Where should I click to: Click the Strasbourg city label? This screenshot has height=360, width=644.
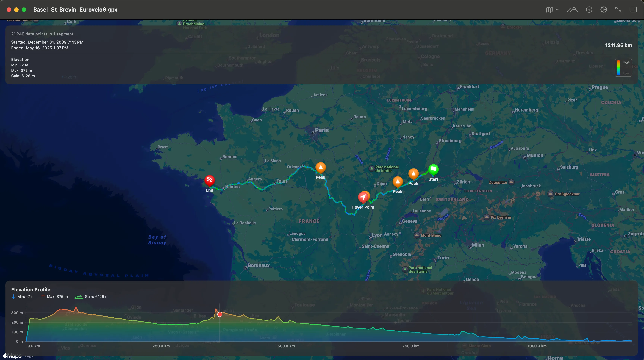[x=450, y=141]
